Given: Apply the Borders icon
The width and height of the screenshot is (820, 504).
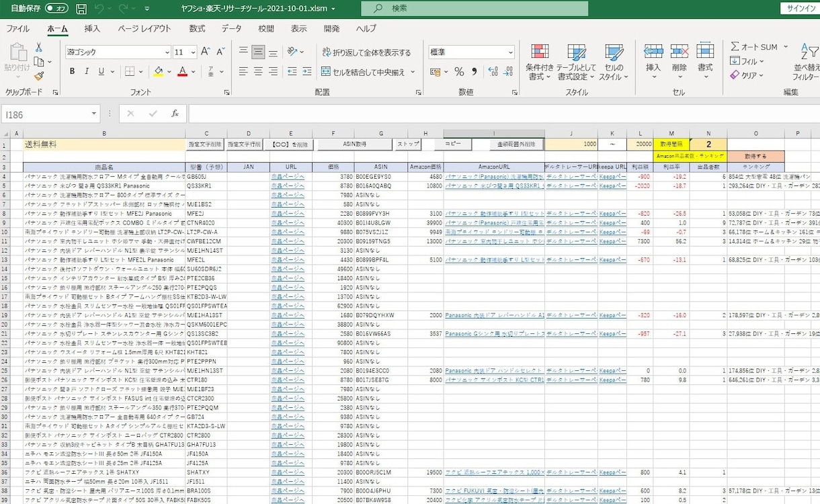Looking at the screenshot, I should point(130,71).
